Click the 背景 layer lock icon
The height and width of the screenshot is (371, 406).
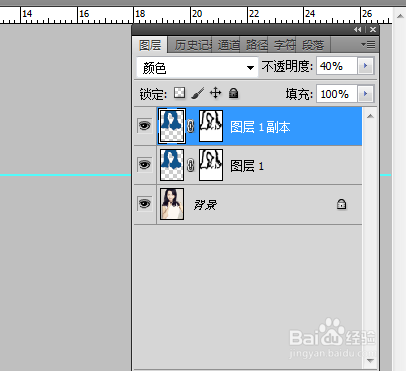341,204
